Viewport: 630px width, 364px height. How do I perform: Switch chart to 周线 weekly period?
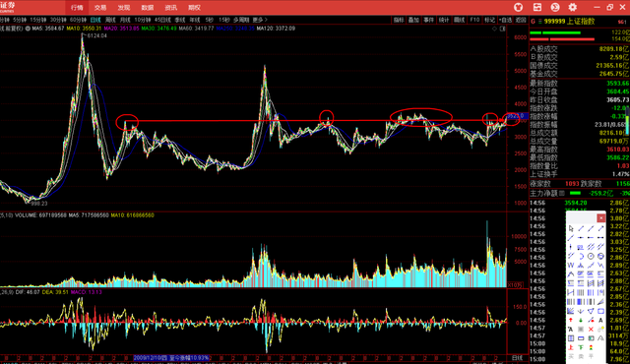(x=110, y=20)
